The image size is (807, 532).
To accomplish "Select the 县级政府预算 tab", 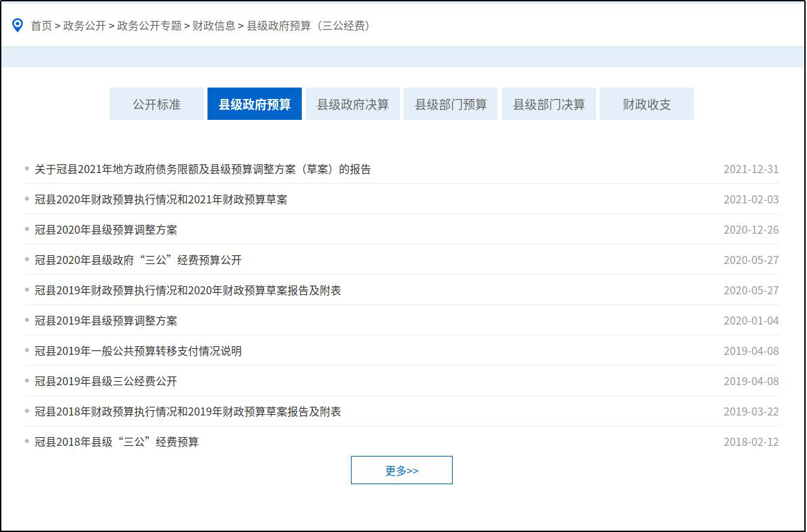I will point(254,104).
